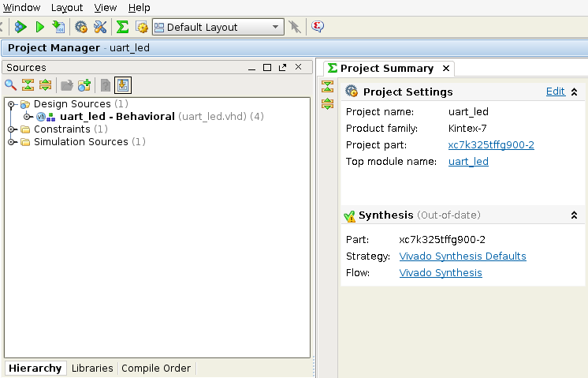Click the window-with-gear settings icon
The height and width of the screenshot is (378, 588).
(142, 27)
